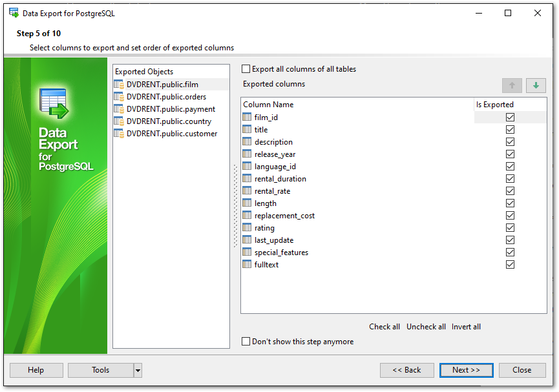Select DVDRENT.public.film in Exported Objects
This screenshot has width=559, height=392.
[x=171, y=85]
